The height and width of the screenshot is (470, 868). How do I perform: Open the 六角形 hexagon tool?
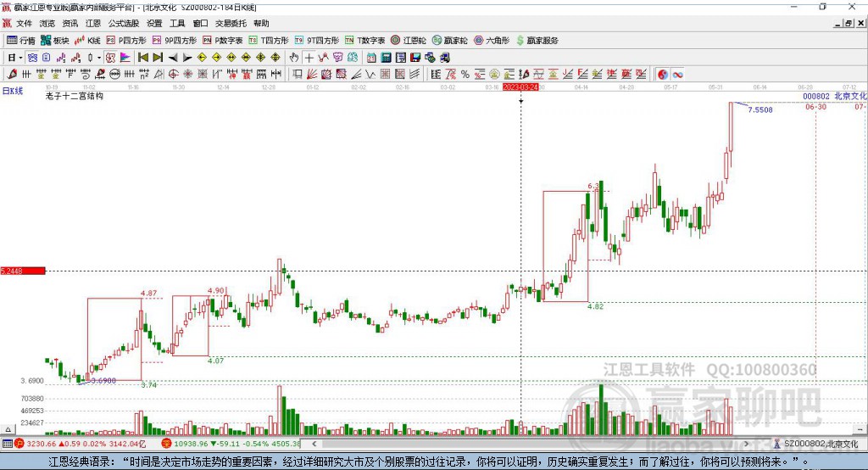tap(492, 41)
